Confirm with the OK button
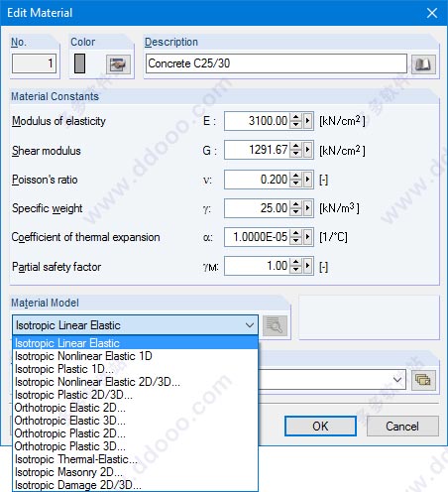 (320, 427)
